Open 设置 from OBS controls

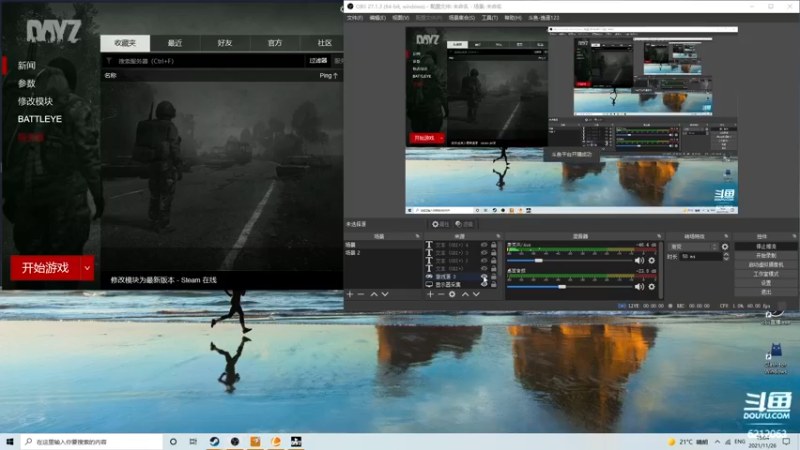(x=765, y=283)
